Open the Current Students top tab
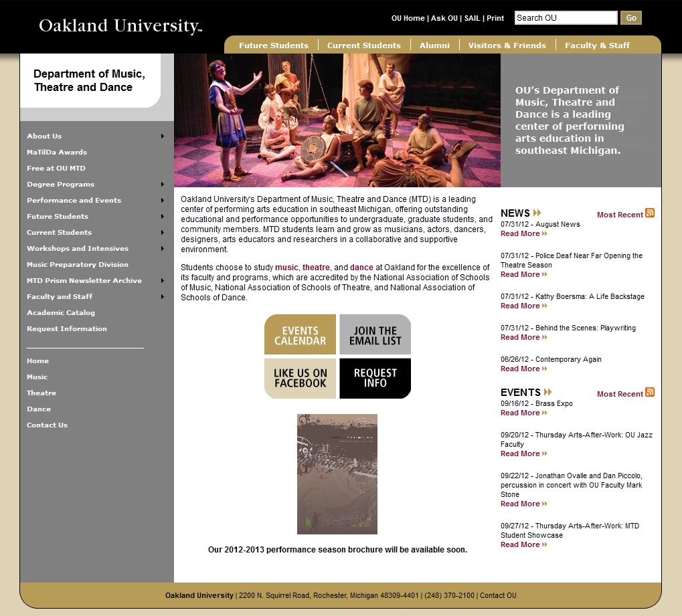This screenshot has height=616, width=682. click(364, 45)
